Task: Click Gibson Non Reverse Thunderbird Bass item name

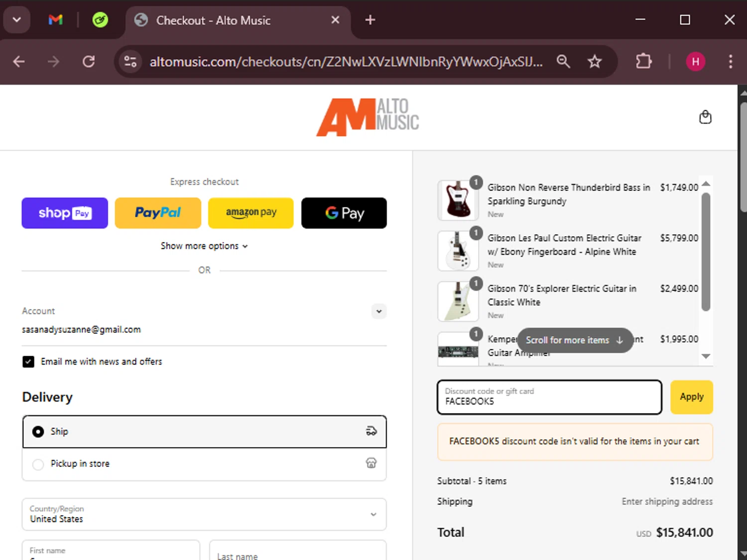Action: [569, 194]
